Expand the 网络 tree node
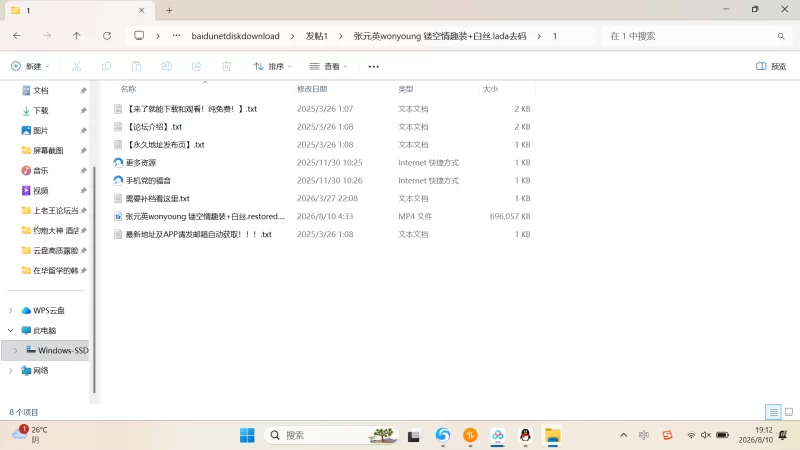 click(x=11, y=370)
